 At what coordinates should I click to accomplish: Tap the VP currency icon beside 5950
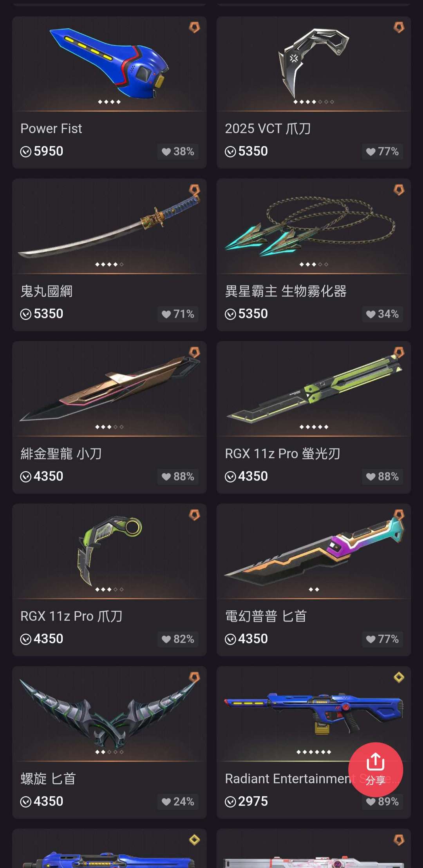tap(26, 151)
